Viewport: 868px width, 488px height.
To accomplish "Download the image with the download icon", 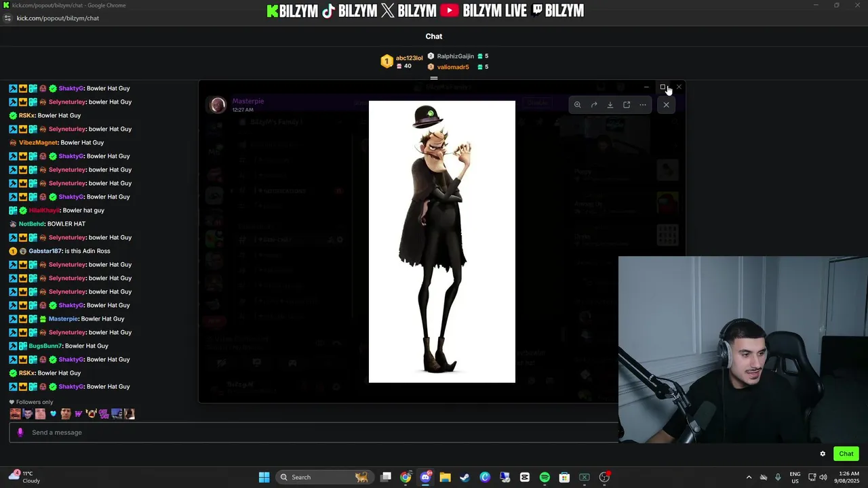I will pos(610,105).
